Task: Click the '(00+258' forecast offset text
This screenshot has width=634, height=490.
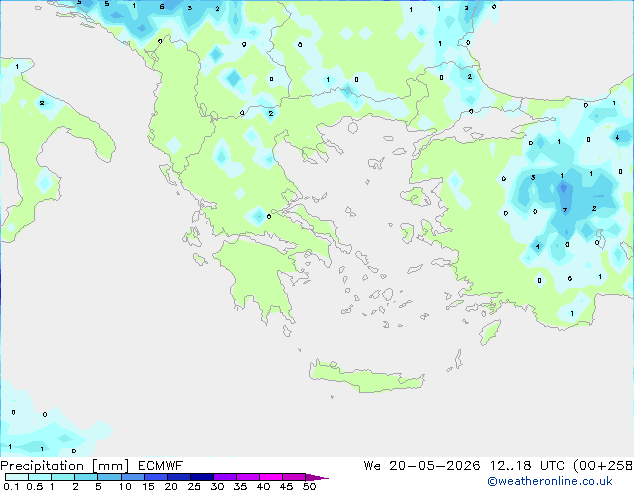Action: [x=603, y=466]
